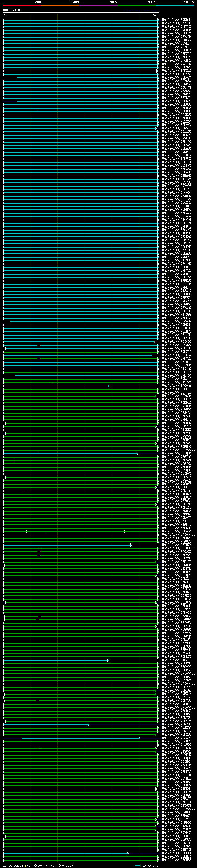Open hit UniRef100_Q6L6S0
This screenshot has width=197, height=868.
[x=176, y=78]
